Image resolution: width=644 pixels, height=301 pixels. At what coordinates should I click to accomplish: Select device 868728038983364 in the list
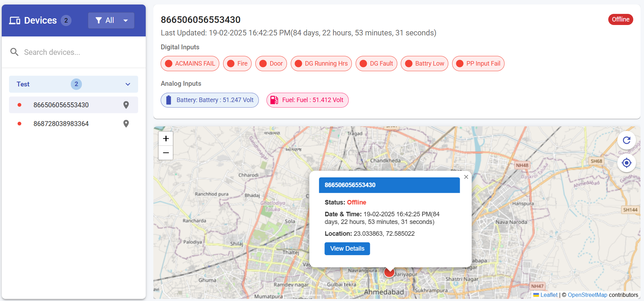(74, 124)
